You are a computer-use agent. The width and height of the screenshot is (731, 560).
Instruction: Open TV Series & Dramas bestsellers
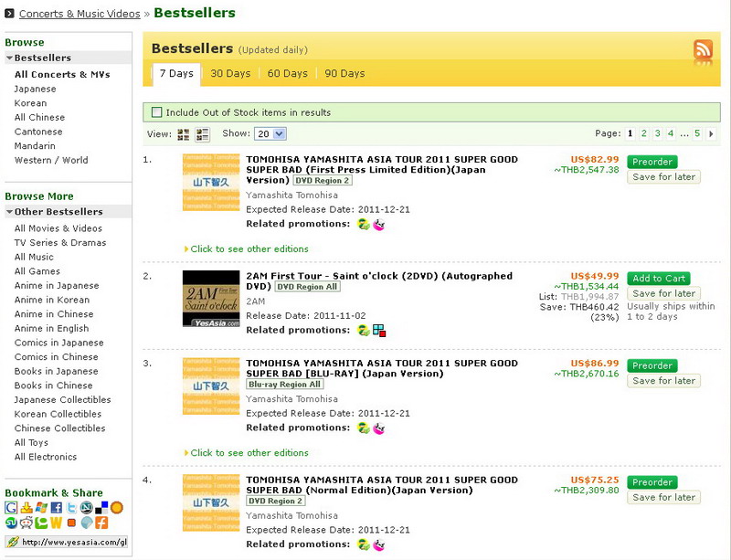(x=60, y=242)
